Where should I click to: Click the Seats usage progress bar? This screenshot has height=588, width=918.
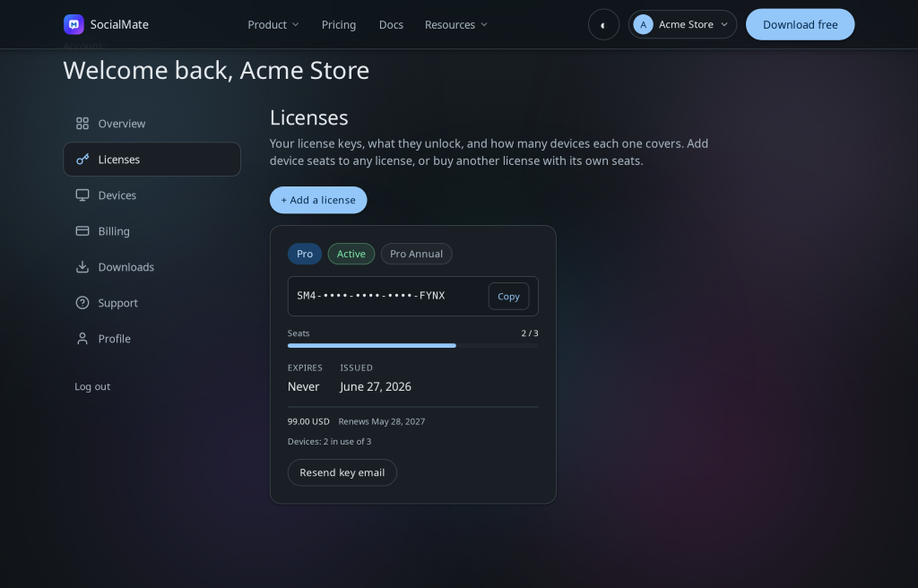[x=412, y=345]
